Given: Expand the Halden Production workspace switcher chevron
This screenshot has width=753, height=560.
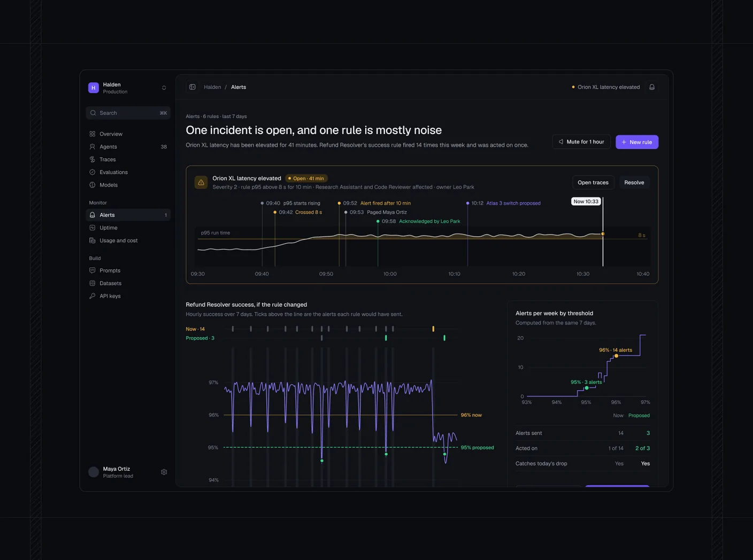Looking at the screenshot, I should (x=164, y=88).
